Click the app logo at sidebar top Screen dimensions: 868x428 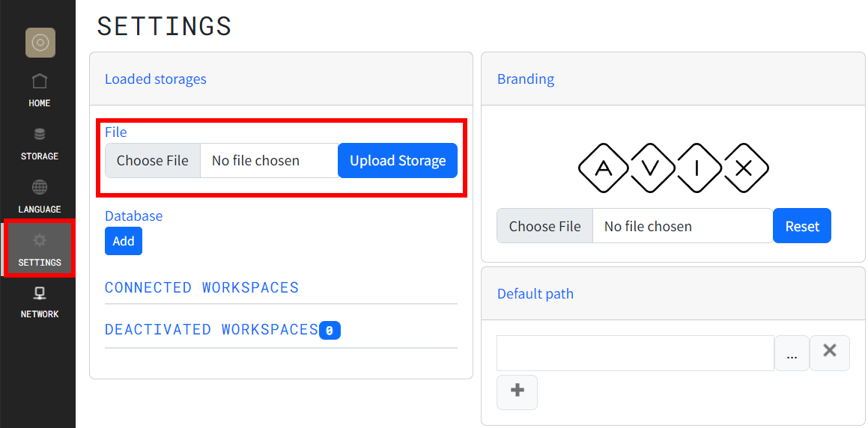point(40,43)
